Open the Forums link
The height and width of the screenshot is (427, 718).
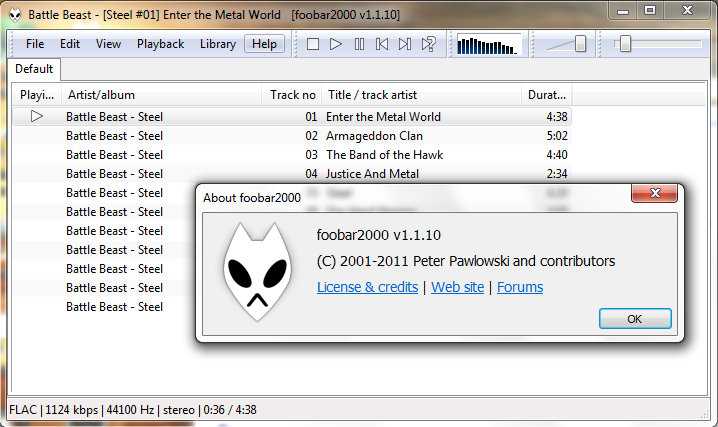coord(520,287)
